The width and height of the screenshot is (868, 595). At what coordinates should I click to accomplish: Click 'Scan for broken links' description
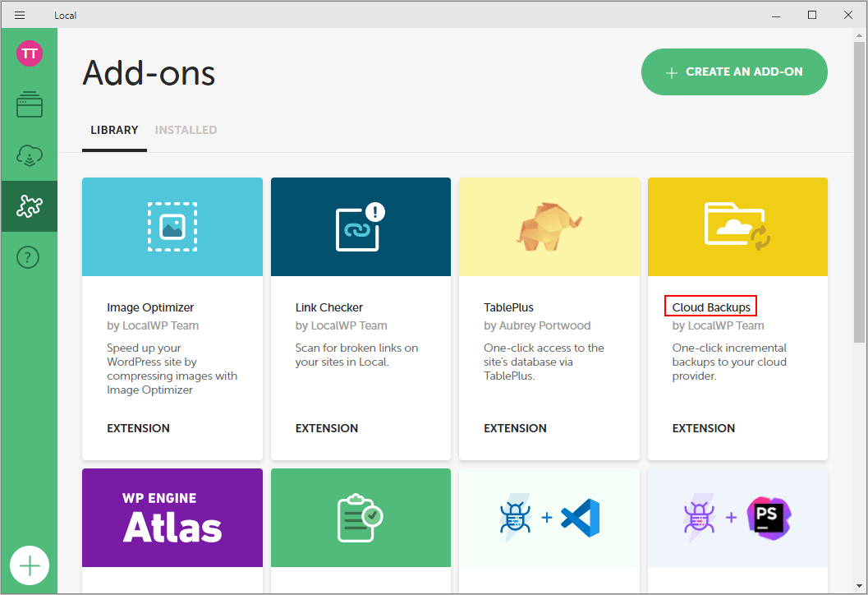pyautogui.click(x=356, y=354)
